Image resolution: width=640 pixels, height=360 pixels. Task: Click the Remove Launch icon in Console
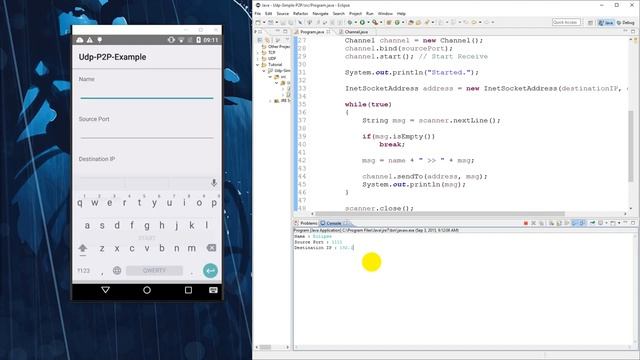(533, 223)
